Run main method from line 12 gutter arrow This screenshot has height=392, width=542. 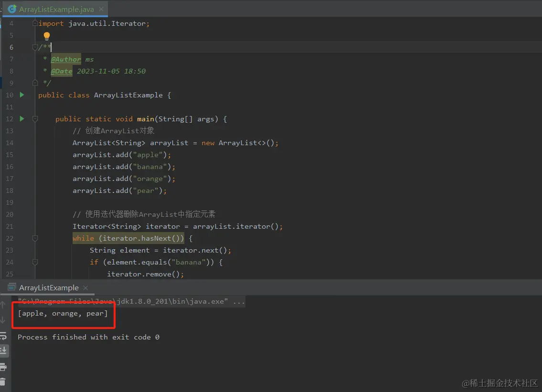point(22,118)
